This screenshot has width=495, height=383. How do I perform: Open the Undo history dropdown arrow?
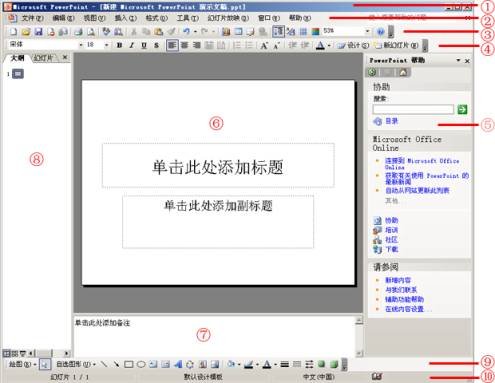tap(195, 32)
